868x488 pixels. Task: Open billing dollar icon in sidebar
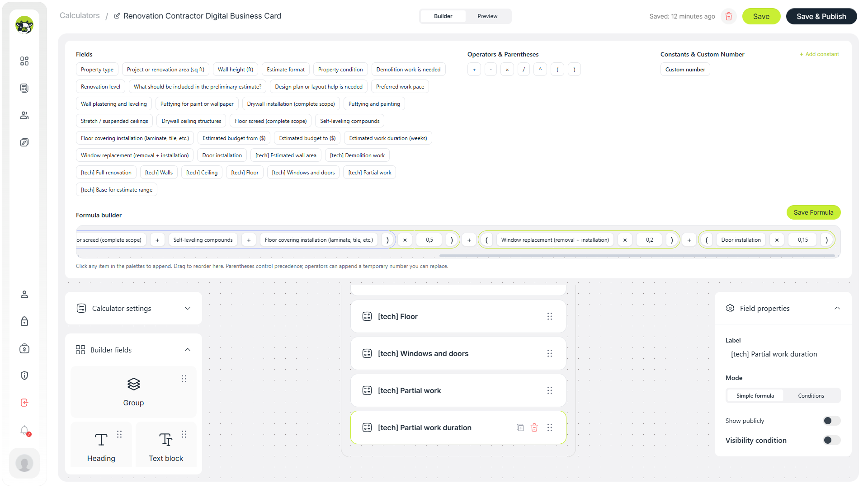pos(24,348)
